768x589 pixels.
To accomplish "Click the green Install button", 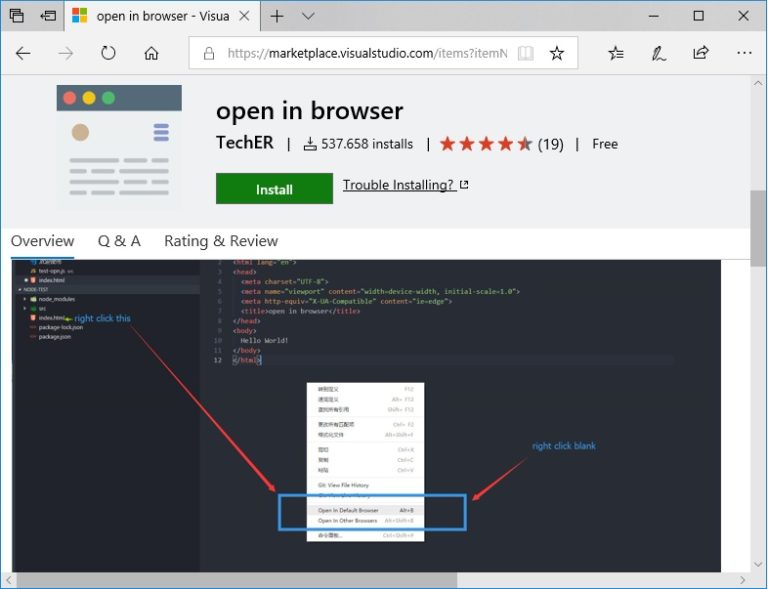I will (274, 188).
